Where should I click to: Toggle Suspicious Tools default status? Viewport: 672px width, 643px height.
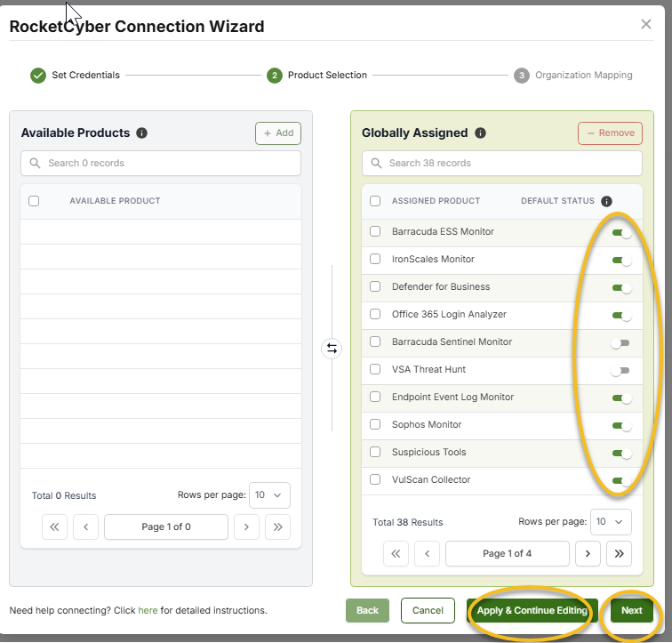(621, 453)
